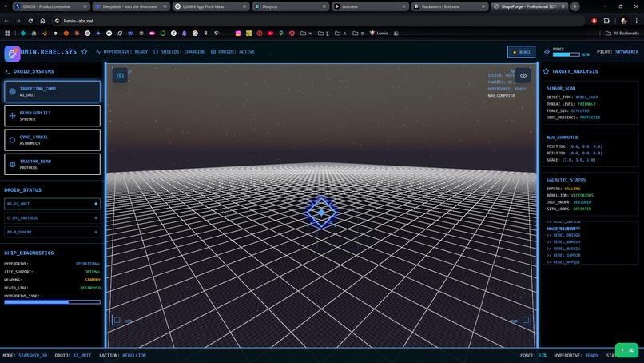Viewport: 644px width, 363px height.
Task: Toggle the eye visibility icon in viewport
Action: 523,76
